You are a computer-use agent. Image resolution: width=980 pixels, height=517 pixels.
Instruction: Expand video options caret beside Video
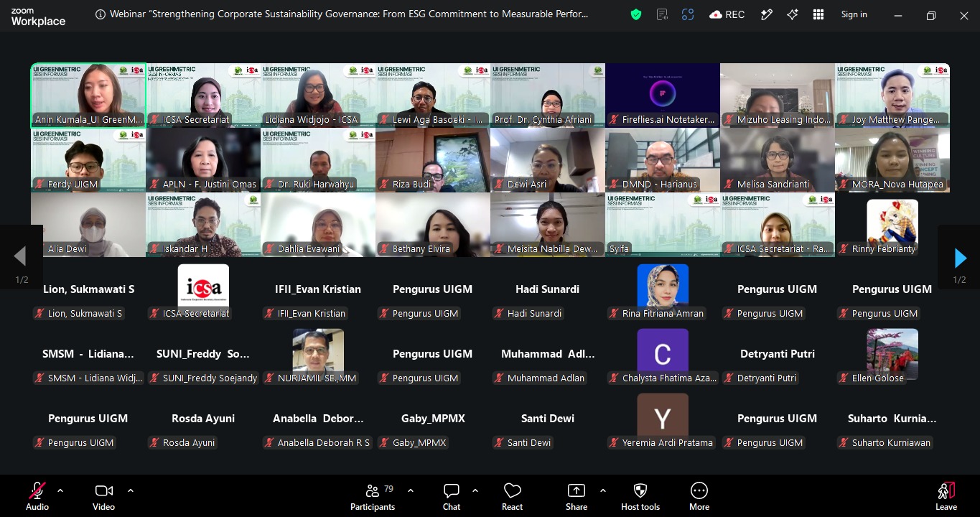131,490
